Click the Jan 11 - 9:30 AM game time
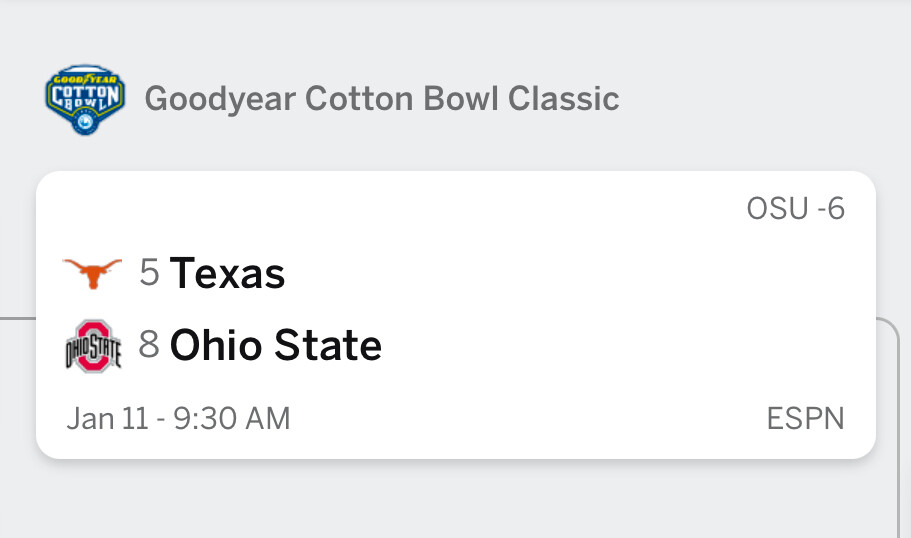The width and height of the screenshot is (911, 538). point(178,418)
